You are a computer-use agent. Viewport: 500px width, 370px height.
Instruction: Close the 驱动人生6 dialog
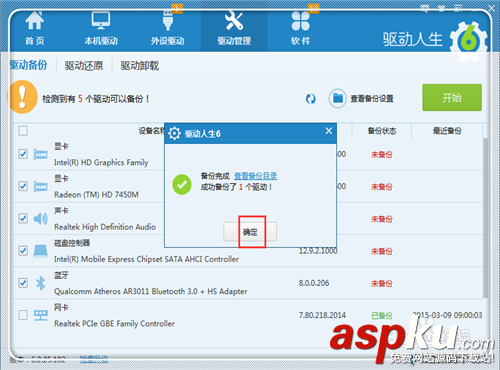tap(329, 131)
